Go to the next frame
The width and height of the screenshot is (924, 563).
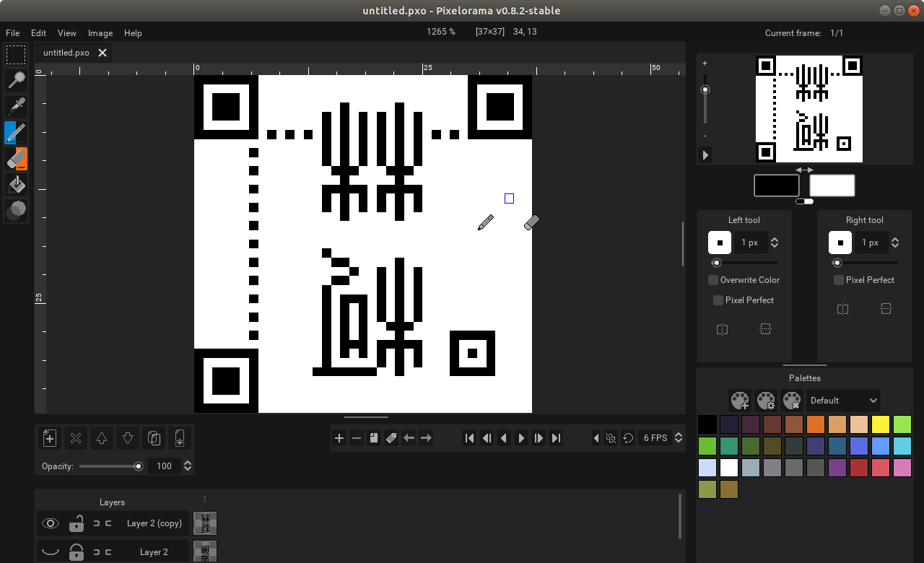pos(539,438)
